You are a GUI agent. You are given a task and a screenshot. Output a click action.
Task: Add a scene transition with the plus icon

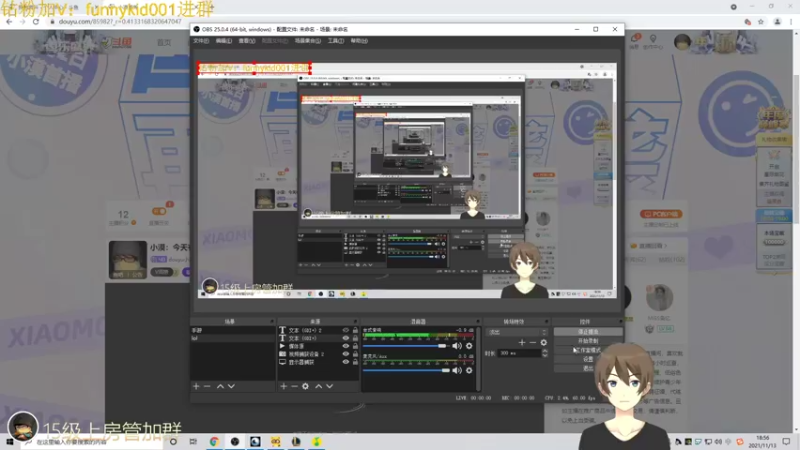point(522,342)
